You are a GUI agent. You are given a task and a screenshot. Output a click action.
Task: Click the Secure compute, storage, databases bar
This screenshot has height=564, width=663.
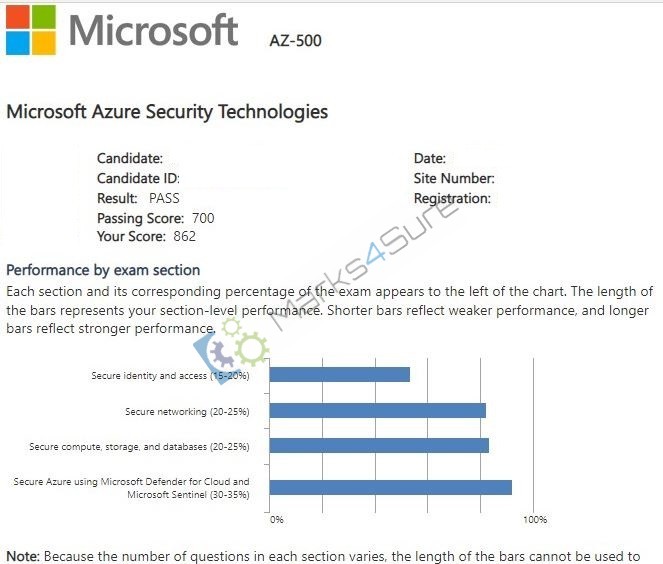(x=379, y=446)
